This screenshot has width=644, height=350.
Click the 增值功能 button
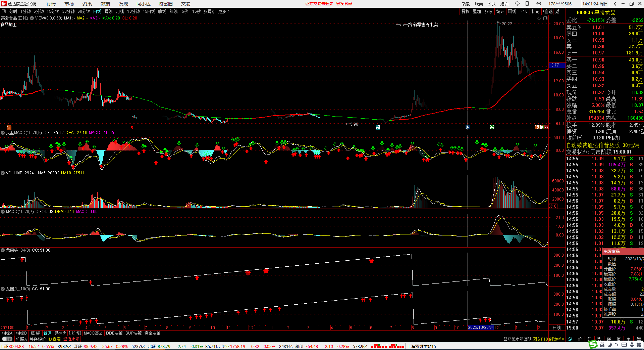pos(71,339)
